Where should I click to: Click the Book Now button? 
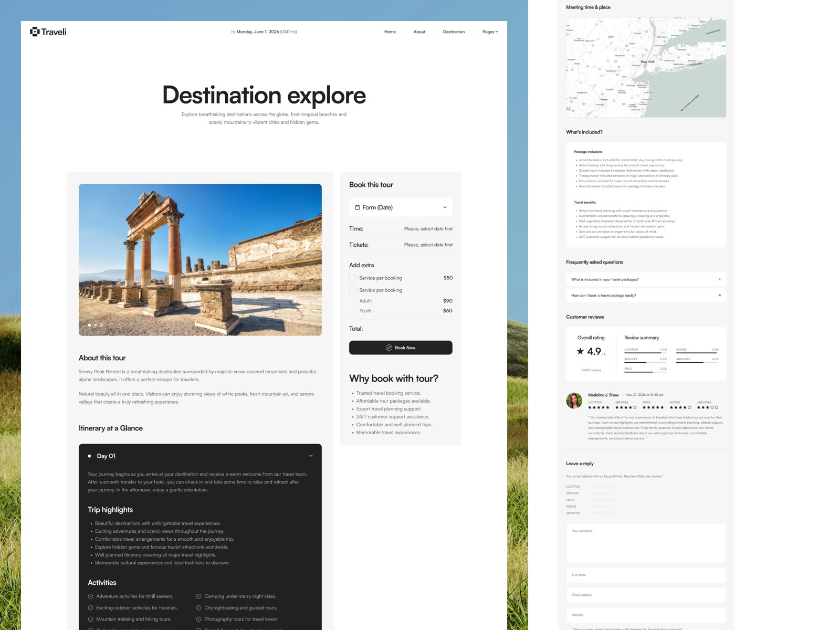[x=401, y=348]
